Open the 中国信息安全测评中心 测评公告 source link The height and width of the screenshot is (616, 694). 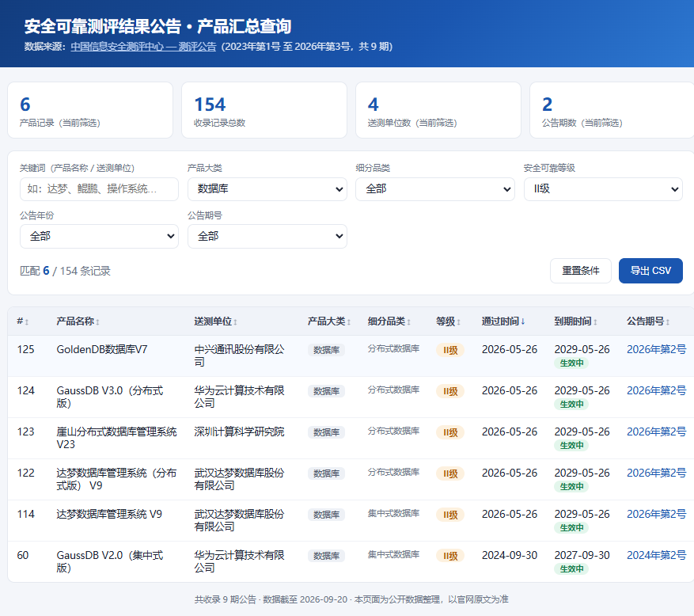(143, 47)
